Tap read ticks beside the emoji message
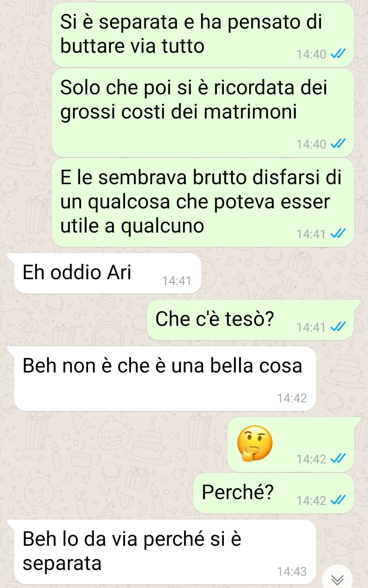Viewport: 368px width, 588px height. (338, 458)
